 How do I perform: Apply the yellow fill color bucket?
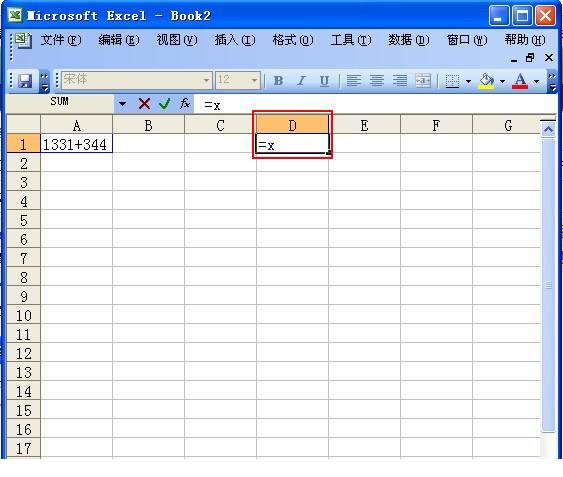(x=487, y=81)
